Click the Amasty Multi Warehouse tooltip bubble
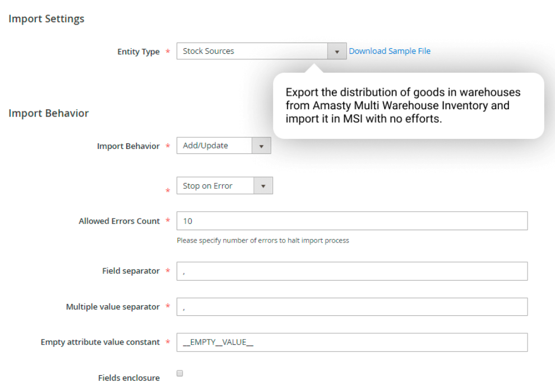This screenshot has height=392, width=555. (x=408, y=106)
